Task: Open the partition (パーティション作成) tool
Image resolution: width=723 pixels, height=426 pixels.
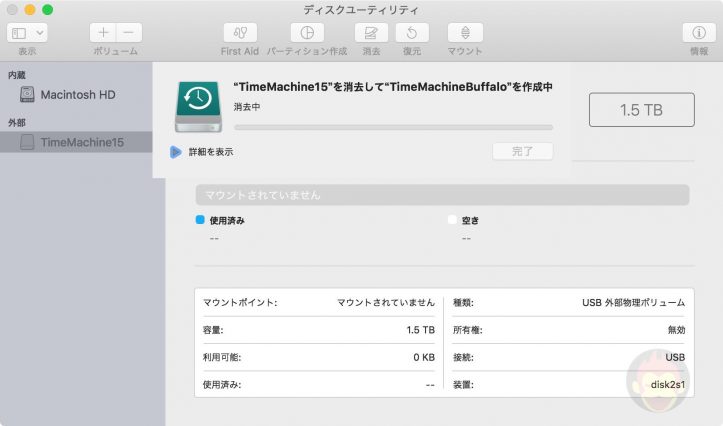Action: 307,33
